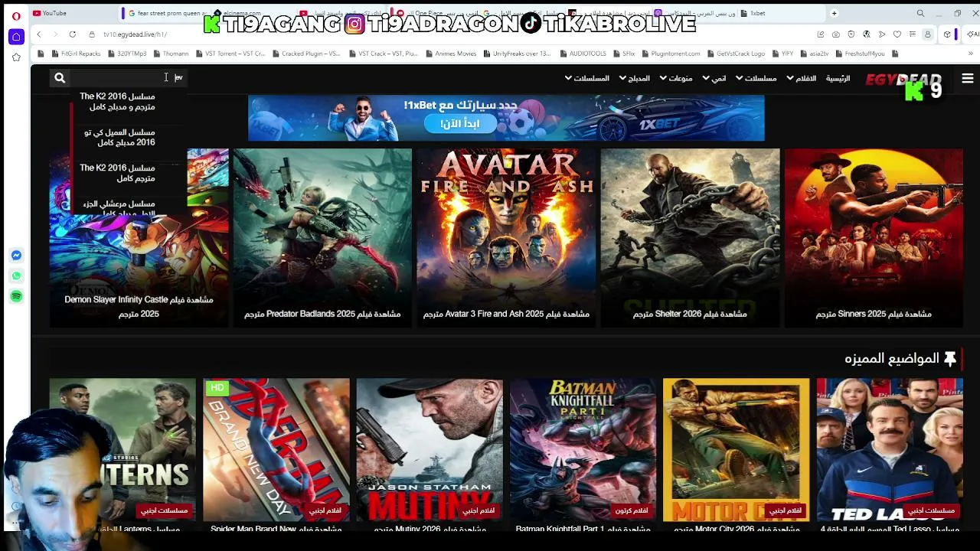Expand the الافلام dropdown menu
980x551 pixels.
click(x=801, y=78)
